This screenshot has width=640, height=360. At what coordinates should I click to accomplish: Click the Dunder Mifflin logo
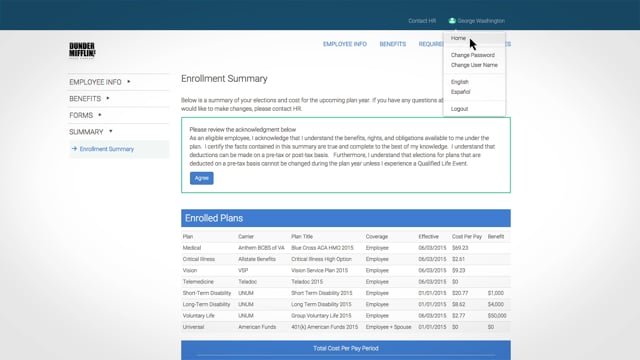pos(82,50)
